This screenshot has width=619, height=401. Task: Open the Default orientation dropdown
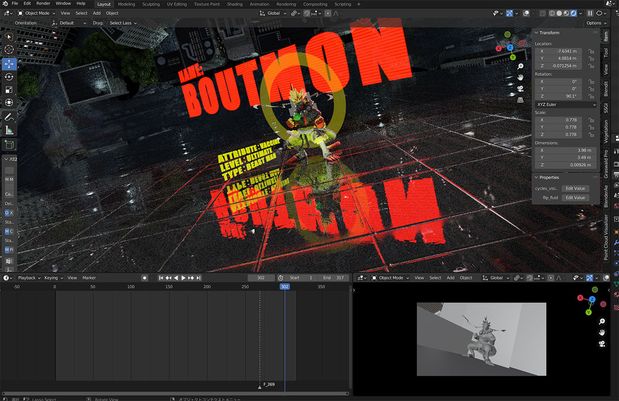point(69,23)
